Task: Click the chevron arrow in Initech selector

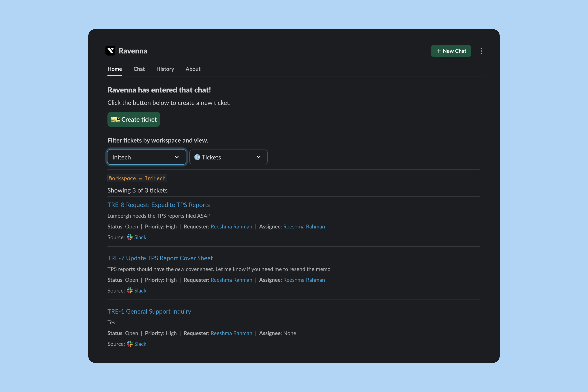Action: coord(177,157)
